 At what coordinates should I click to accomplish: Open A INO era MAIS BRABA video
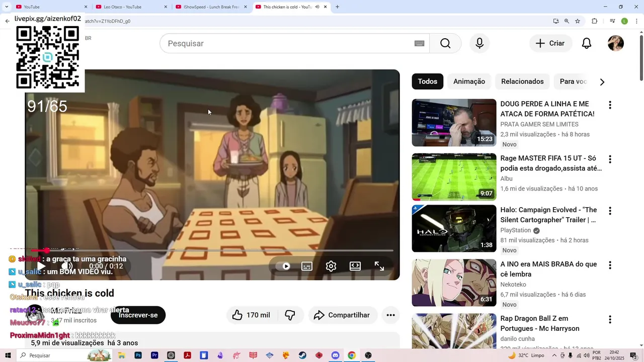click(548, 269)
